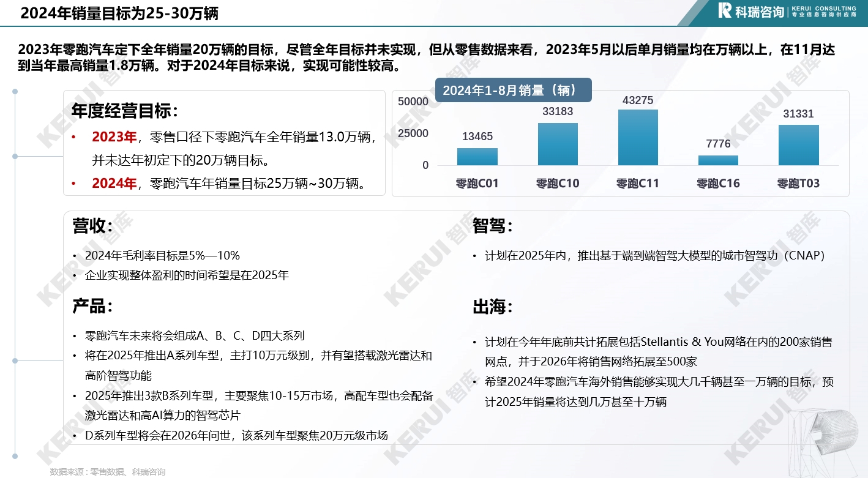Screen dimensions: 868x478
Task: Click the slide title 2024年销量目标为25-30万辆
Action: pos(119,13)
